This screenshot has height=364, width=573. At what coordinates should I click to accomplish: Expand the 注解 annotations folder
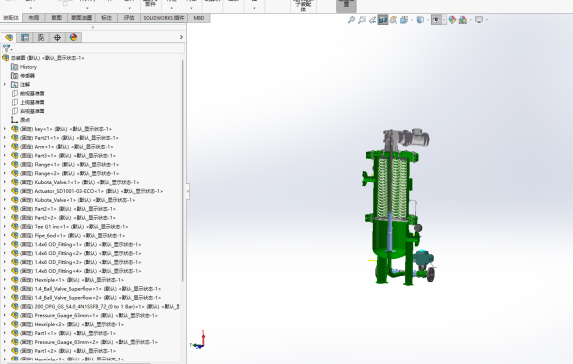tap(5, 84)
